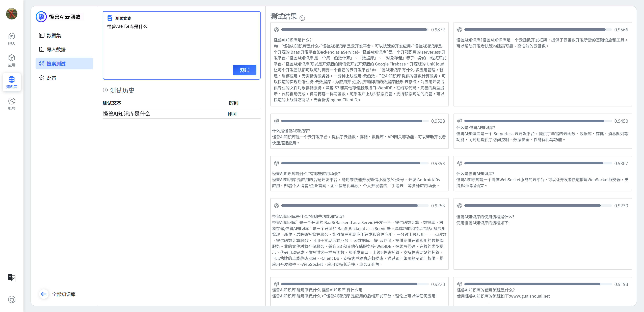Image resolution: width=644 pixels, height=312 pixels.
Task: Click the 刚刚 time cell
Action: tap(232, 114)
